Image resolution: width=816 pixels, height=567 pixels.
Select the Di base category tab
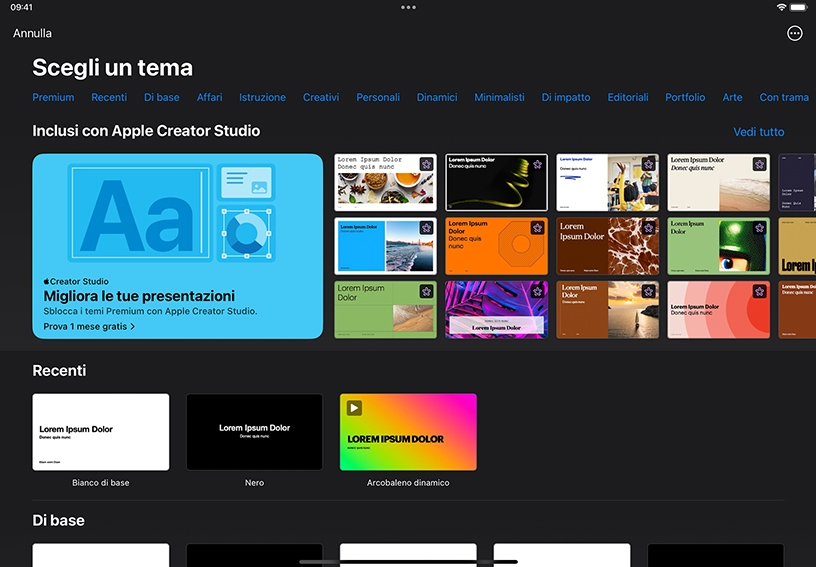click(x=161, y=97)
